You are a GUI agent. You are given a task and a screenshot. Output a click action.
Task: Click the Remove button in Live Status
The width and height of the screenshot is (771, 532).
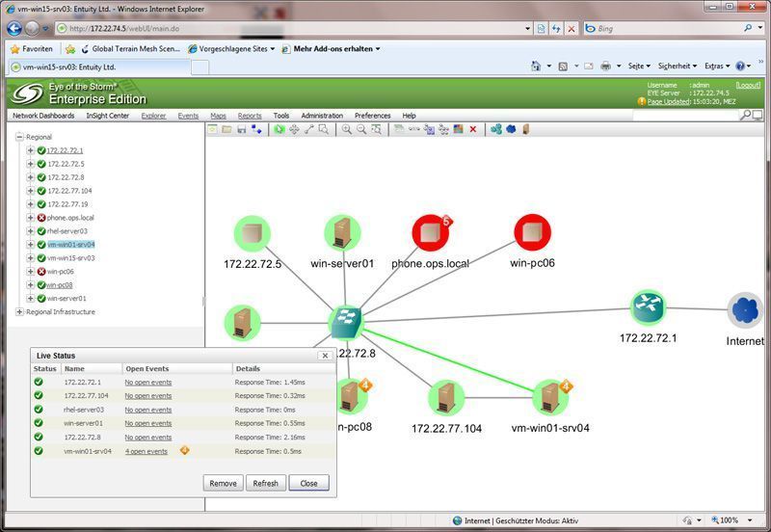(x=223, y=483)
